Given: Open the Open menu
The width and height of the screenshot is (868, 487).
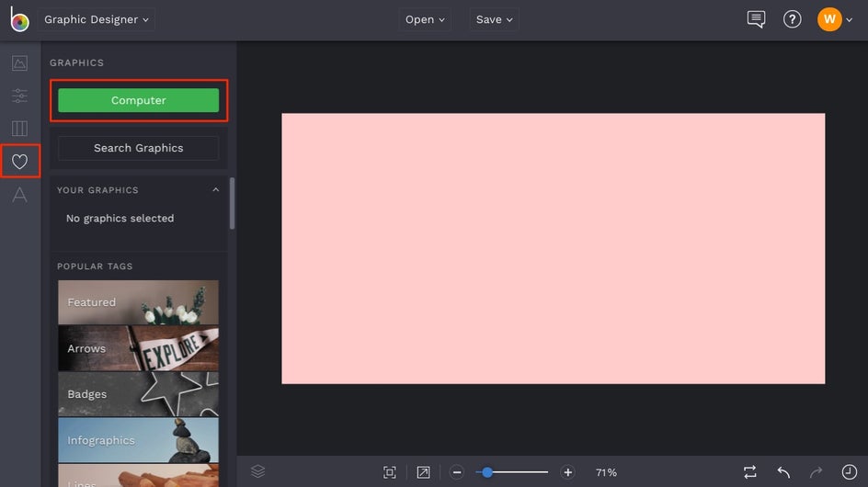Looking at the screenshot, I should [x=425, y=19].
